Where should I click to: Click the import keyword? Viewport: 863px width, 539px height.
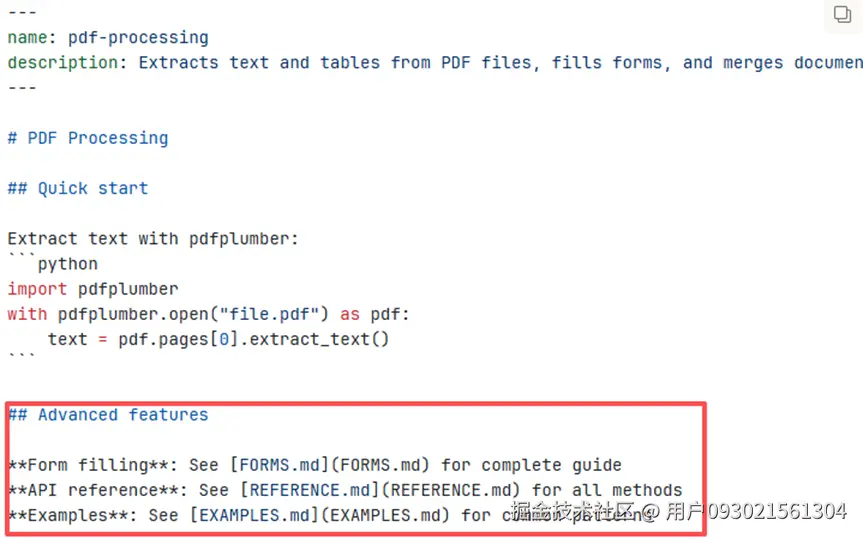pyautogui.click(x=37, y=289)
